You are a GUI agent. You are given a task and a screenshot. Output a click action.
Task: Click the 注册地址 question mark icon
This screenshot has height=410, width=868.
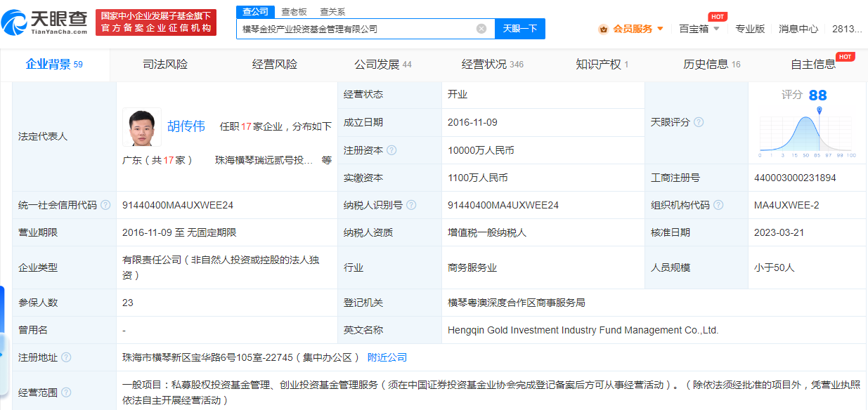[x=66, y=357]
